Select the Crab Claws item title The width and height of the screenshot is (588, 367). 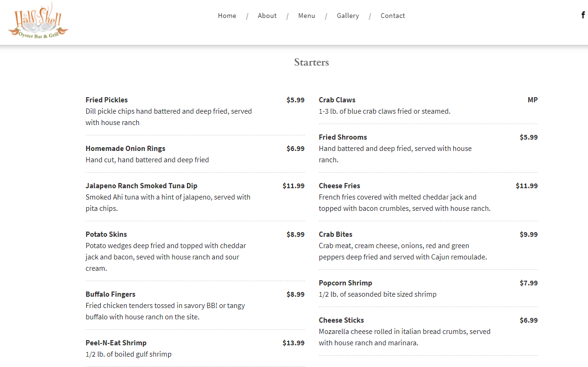click(337, 100)
